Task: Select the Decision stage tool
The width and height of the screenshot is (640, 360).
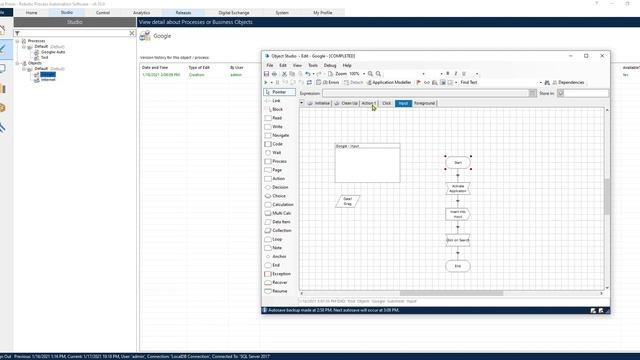Action: 277,187
